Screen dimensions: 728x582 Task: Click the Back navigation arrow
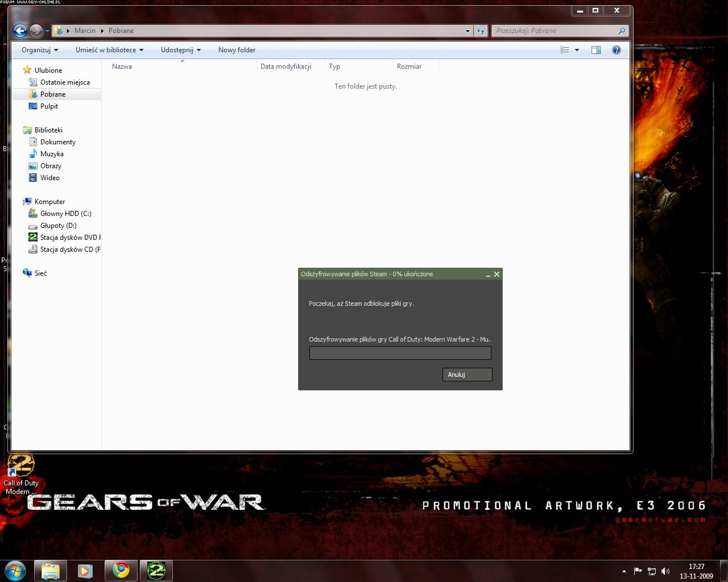click(x=20, y=31)
